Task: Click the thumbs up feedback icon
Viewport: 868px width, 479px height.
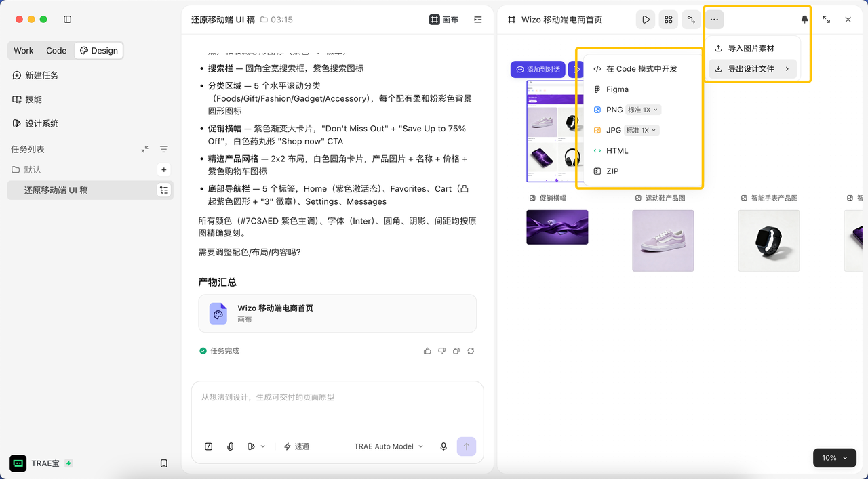Action: pos(427,351)
